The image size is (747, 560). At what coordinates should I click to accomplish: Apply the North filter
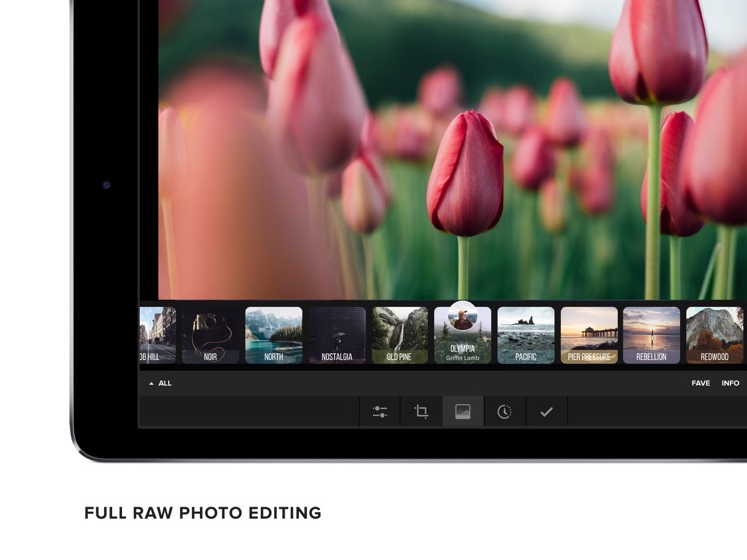tap(273, 336)
